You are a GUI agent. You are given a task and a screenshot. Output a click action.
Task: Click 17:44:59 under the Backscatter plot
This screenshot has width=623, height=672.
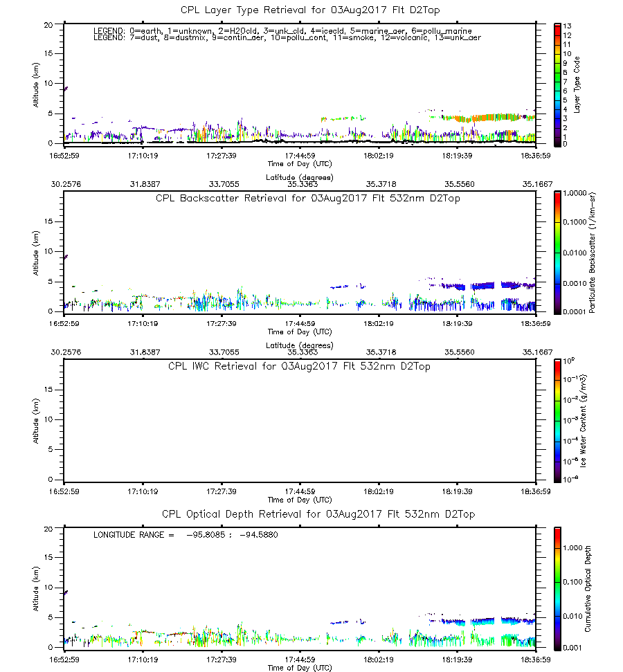[300, 324]
